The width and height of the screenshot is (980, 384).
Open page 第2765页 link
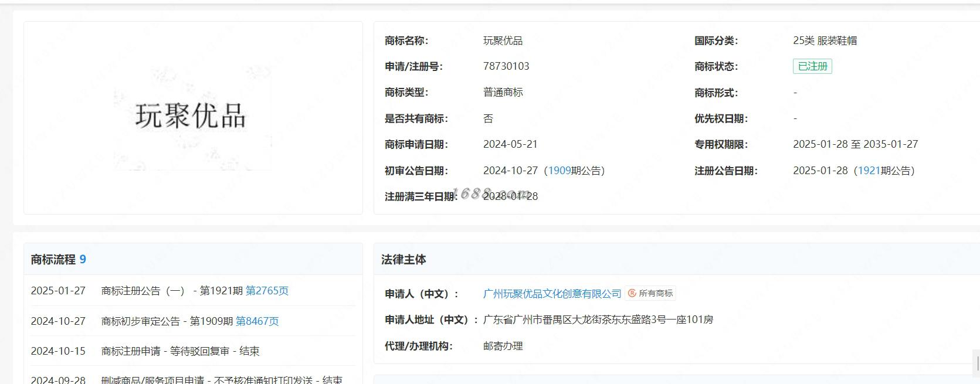[x=267, y=291]
